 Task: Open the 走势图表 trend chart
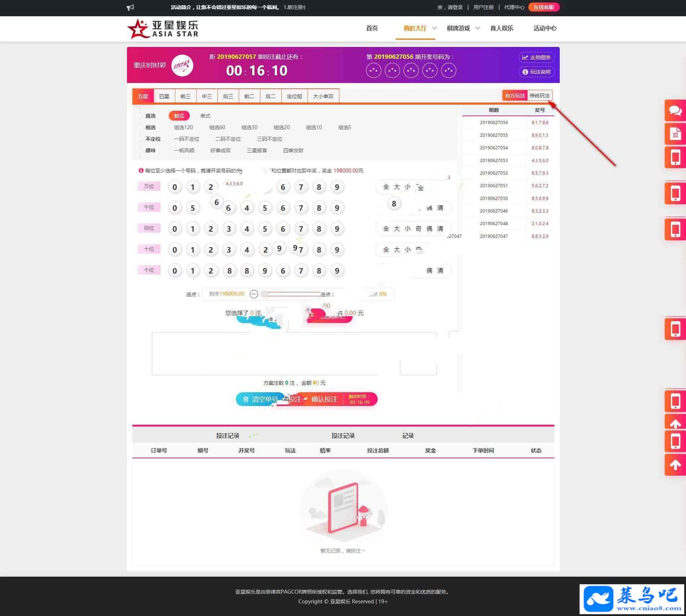pyautogui.click(x=536, y=57)
